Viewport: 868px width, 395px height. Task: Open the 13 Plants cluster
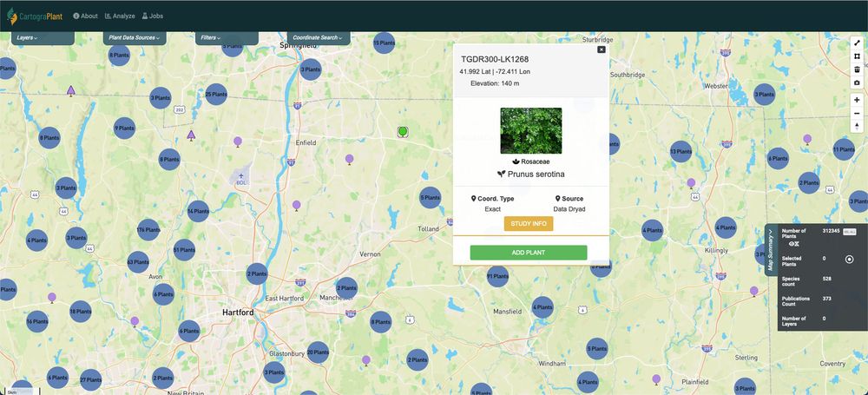click(681, 151)
